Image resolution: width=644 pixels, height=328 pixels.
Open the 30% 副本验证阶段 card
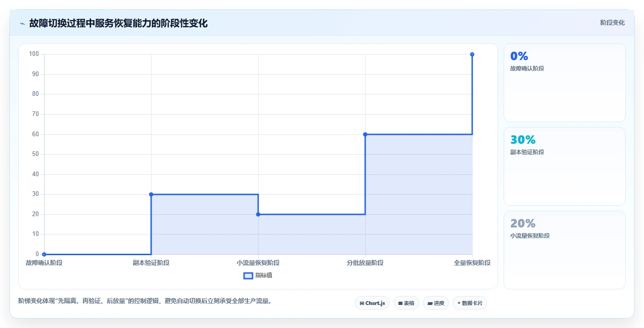[x=564, y=166]
